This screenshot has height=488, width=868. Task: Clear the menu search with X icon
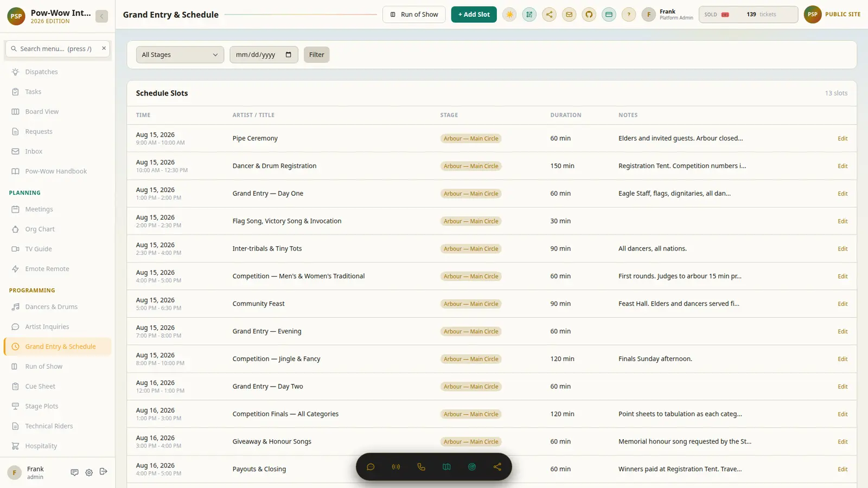tap(104, 48)
